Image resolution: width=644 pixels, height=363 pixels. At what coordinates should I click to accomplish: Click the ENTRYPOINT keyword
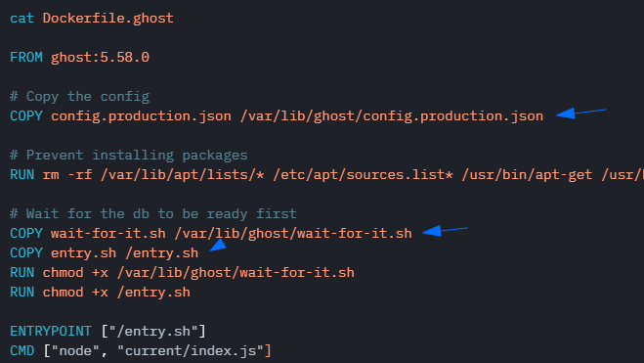pyautogui.click(x=51, y=332)
